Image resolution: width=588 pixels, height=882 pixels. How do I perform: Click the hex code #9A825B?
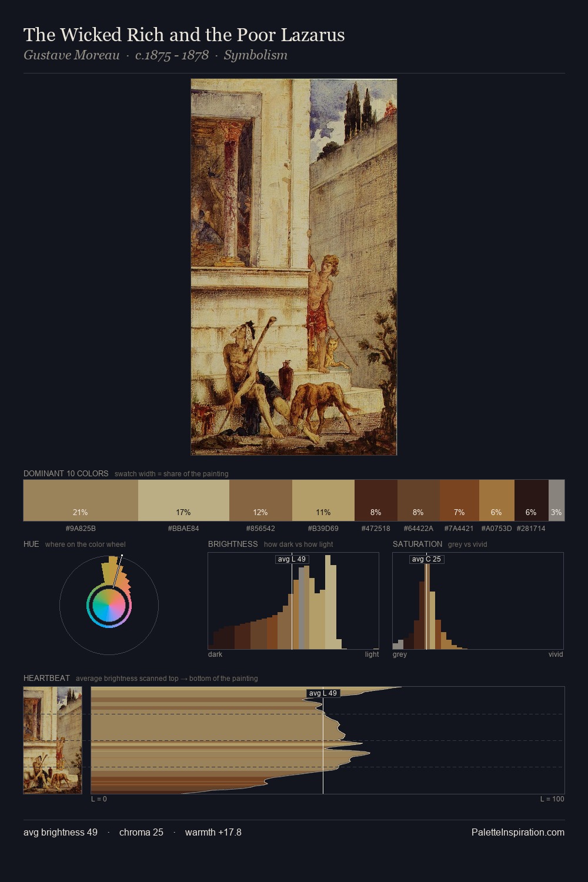(81, 529)
